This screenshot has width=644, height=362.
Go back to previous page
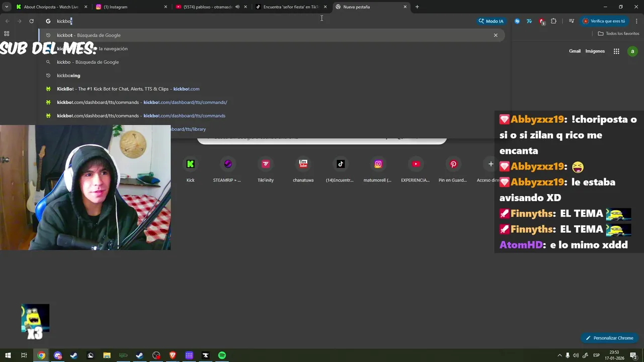[7, 21]
